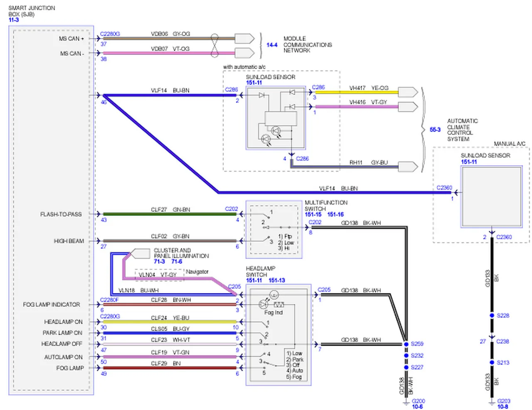The width and height of the screenshot is (532, 410).
Task: Select the HEADLAMP OFF pin label
Action: [62, 344]
